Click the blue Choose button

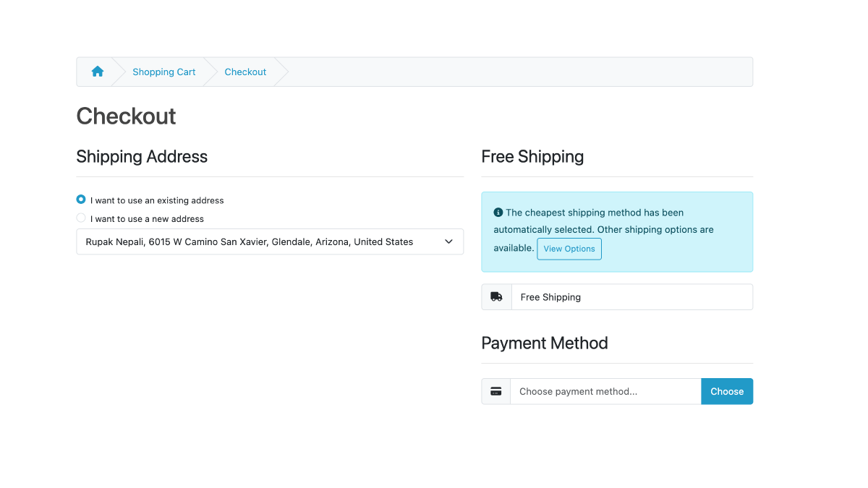[727, 391]
